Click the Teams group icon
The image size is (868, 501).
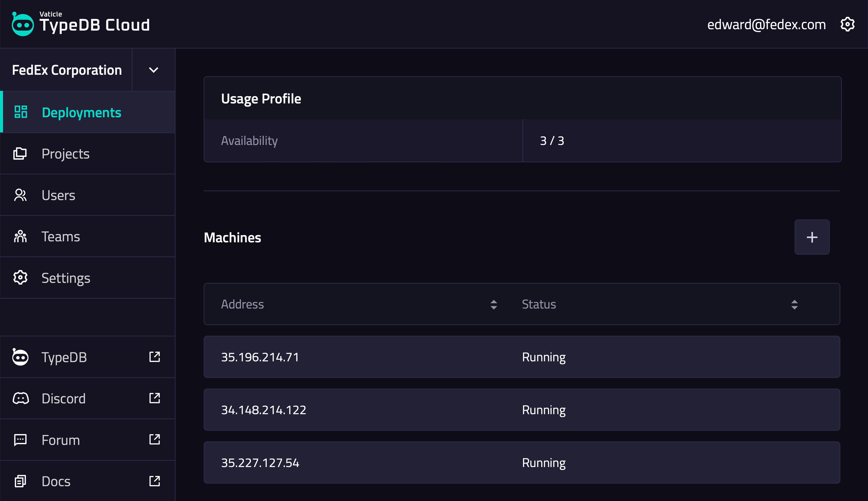click(x=20, y=236)
